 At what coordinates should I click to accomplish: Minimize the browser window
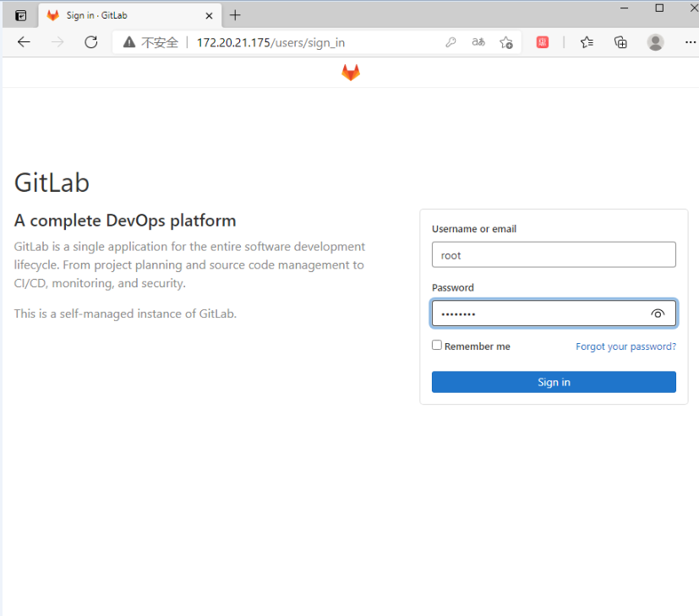pyautogui.click(x=624, y=8)
